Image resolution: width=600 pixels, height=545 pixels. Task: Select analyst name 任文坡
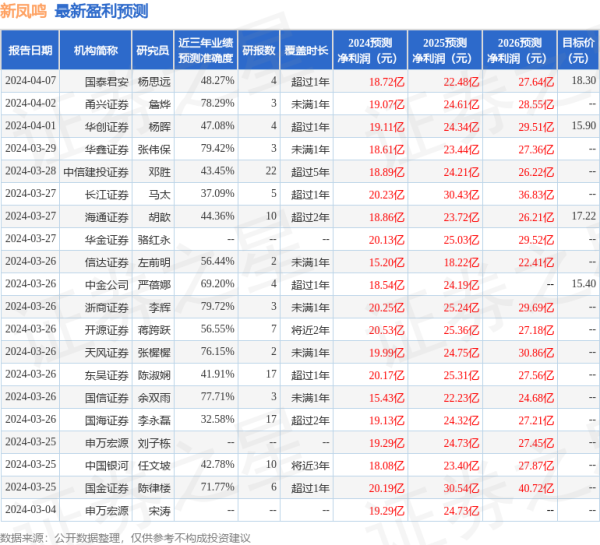pyautogui.click(x=154, y=465)
